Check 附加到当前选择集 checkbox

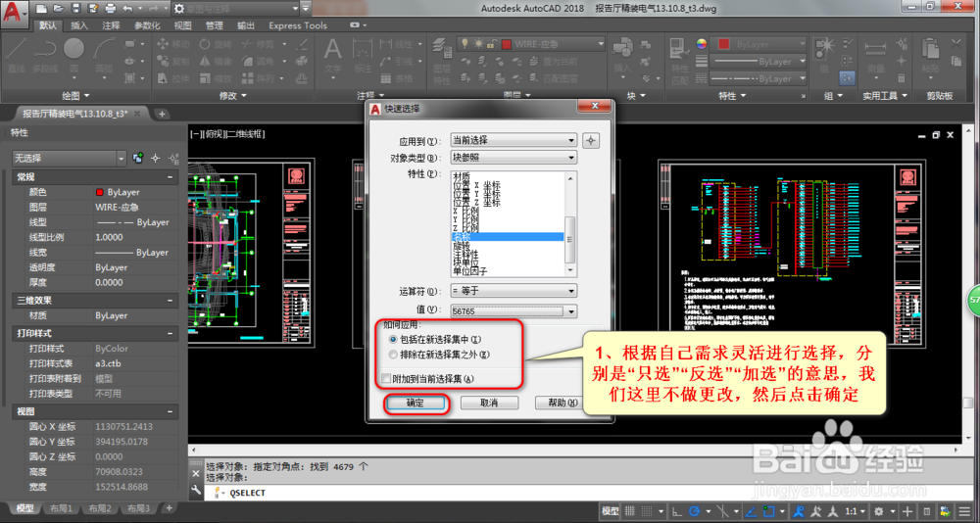tap(386, 378)
